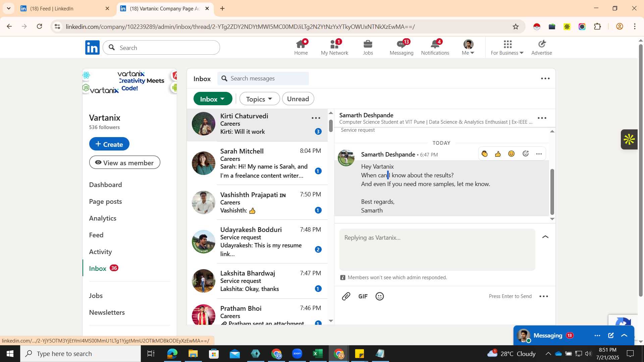Focus the Replying as Vartanix text box
The image size is (644, 362).
pos(437,250)
